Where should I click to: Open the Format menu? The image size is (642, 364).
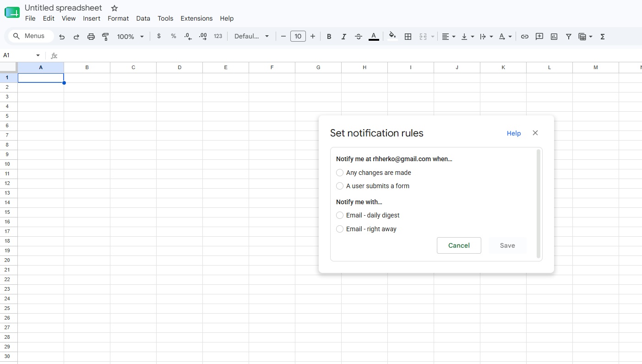coord(118,18)
